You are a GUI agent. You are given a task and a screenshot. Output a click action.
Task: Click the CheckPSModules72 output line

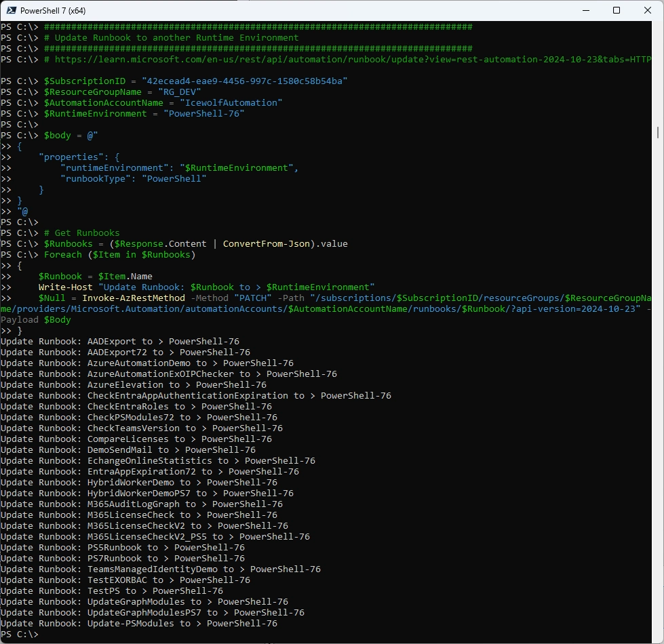(139, 418)
